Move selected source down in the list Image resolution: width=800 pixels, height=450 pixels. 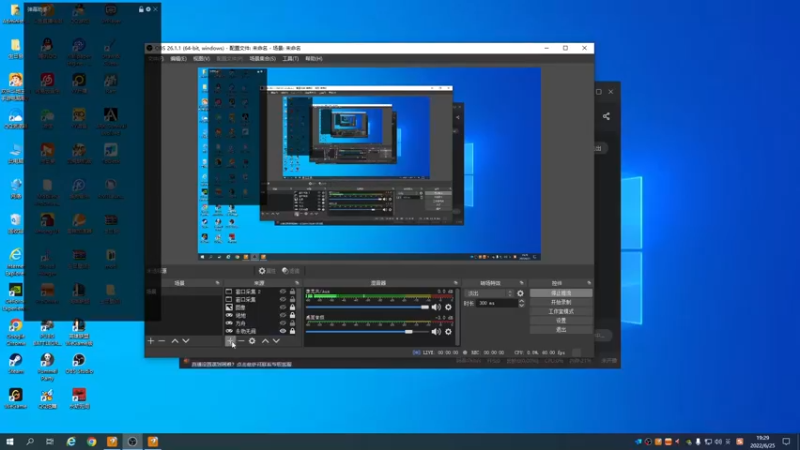click(276, 341)
